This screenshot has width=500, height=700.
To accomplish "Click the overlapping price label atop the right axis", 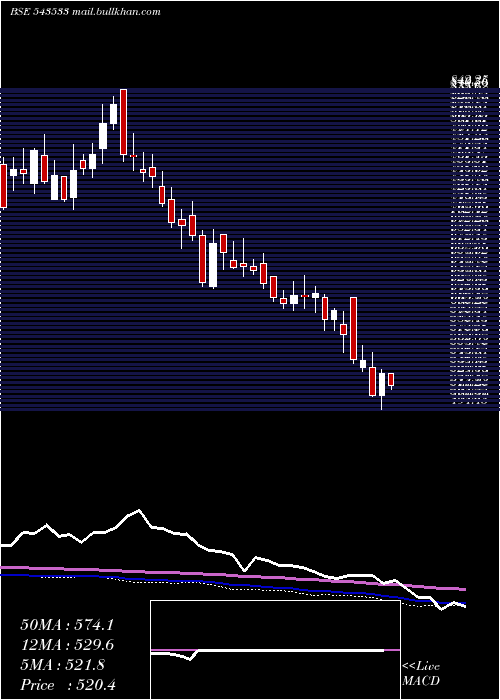I will point(469,82).
